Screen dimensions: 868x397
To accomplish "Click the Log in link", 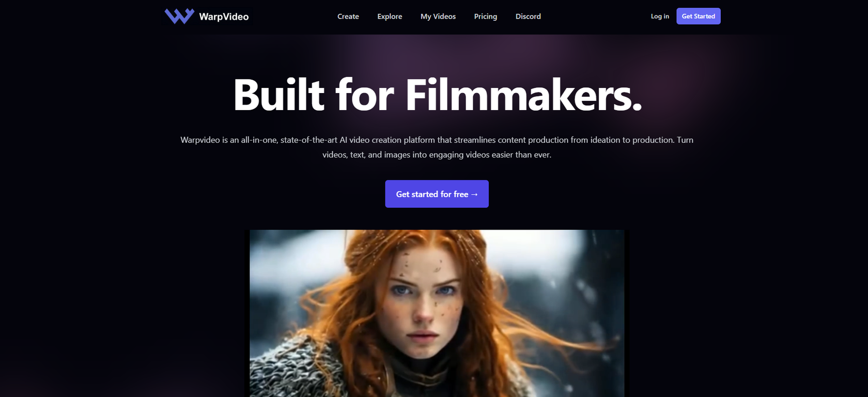I will click(x=660, y=17).
